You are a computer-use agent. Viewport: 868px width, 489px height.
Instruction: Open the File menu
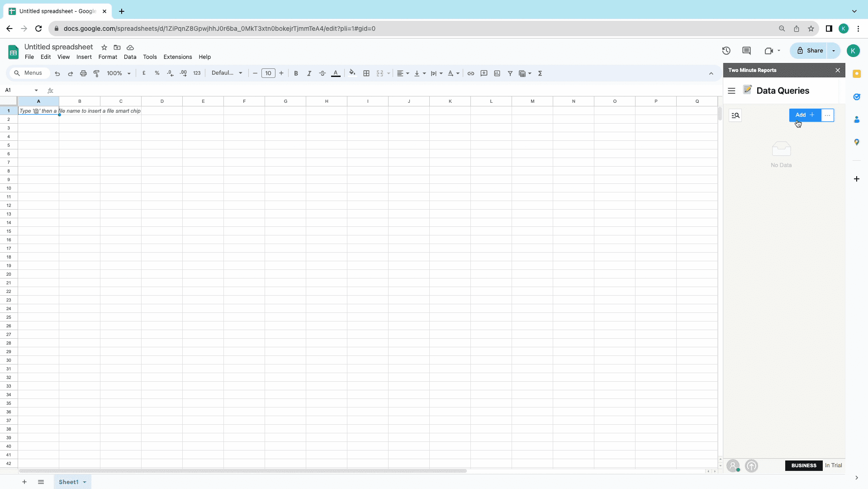click(x=29, y=57)
